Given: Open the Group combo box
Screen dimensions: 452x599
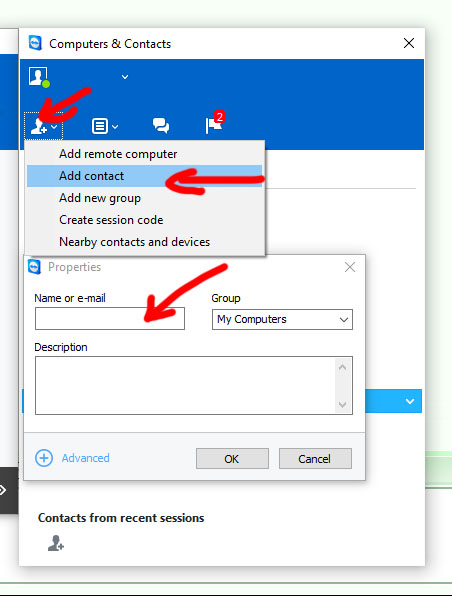Looking at the screenshot, I should (282, 319).
